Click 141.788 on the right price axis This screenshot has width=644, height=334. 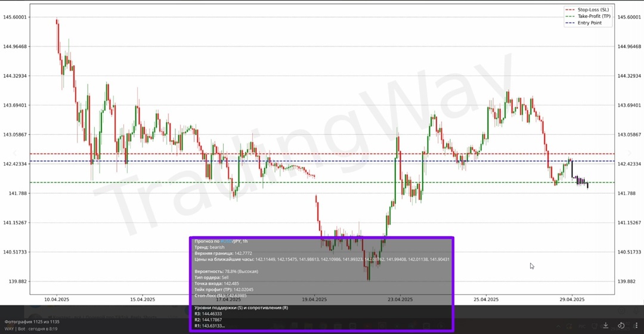[x=626, y=193]
